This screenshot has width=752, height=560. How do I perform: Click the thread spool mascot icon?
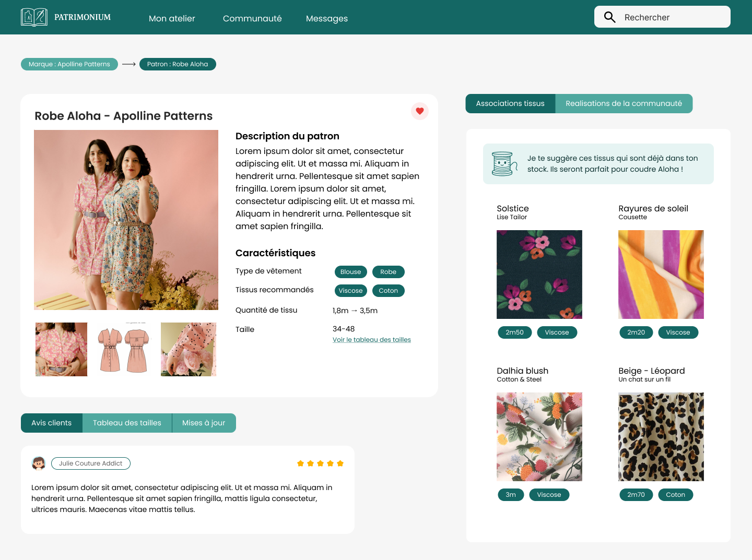point(503,164)
